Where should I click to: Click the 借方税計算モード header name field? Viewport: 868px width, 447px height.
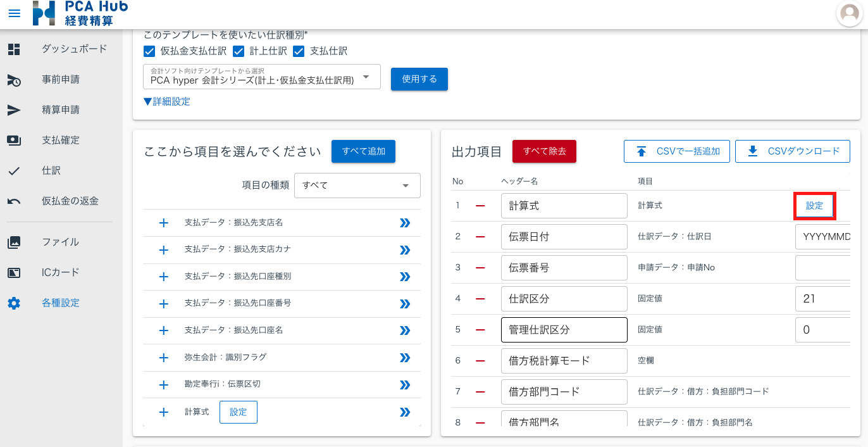pos(564,361)
